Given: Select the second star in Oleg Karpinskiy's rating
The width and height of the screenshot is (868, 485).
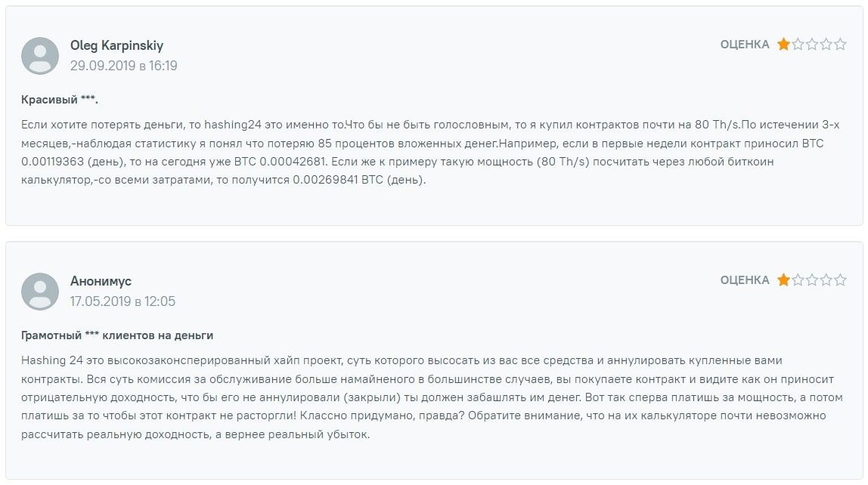Looking at the screenshot, I should click(x=798, y=45).
